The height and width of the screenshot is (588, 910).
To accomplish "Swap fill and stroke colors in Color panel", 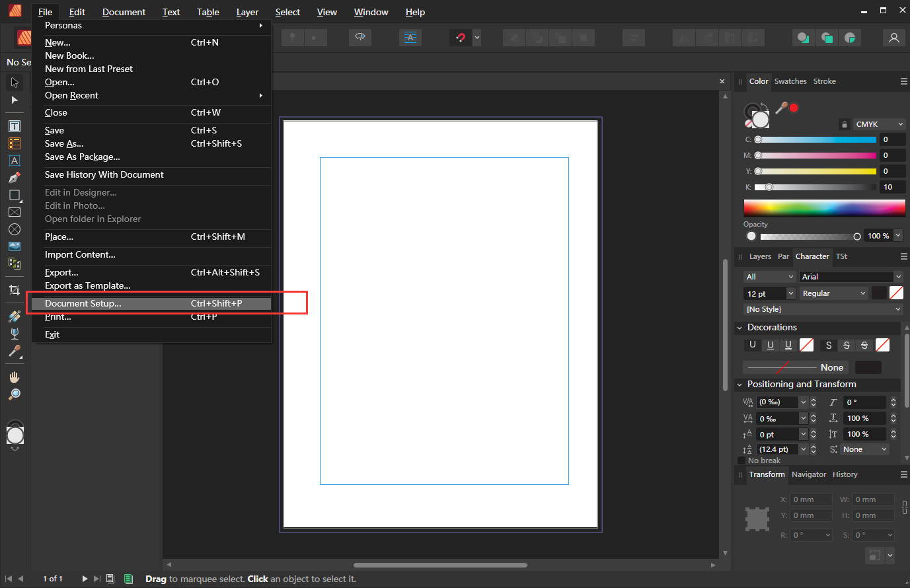I will [x=765, y=107].
